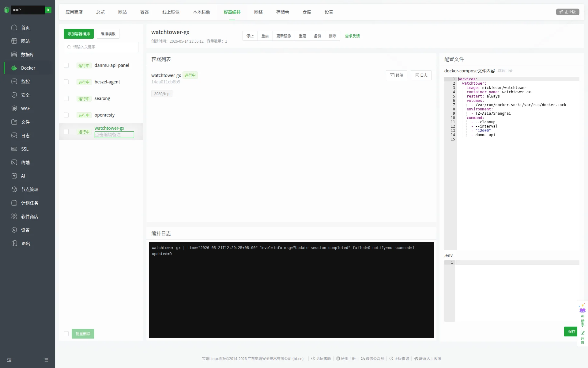Image resolution: width=588 pixels, height=368 pixels.
Task: Open the 评价 feedback floating icon
Action: tap(582, 337)
